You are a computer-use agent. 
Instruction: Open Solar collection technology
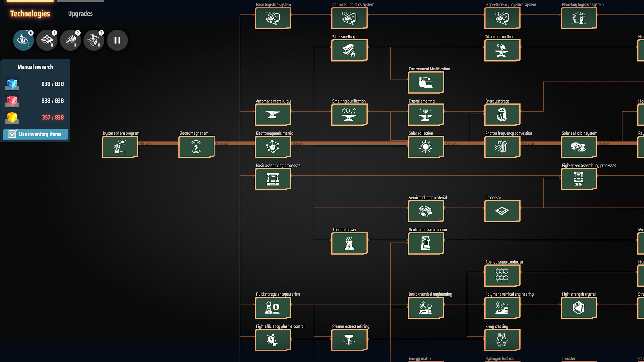(x=426, y=147)
